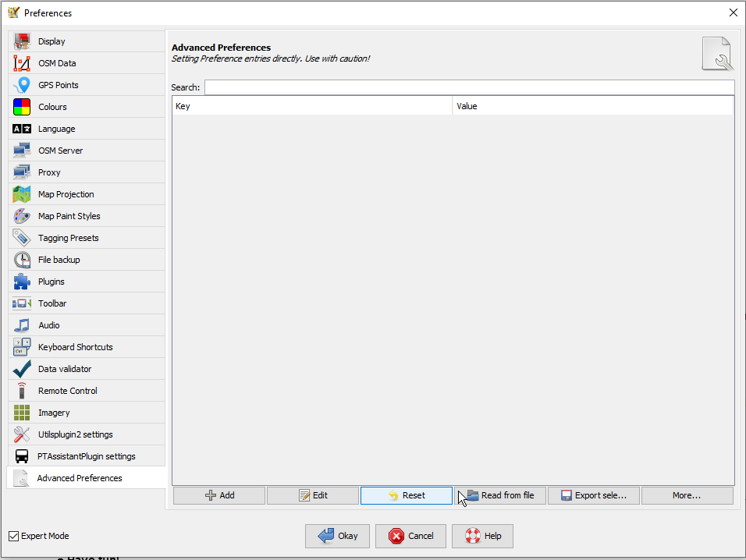Viewport: 746px width, 560px height.
Task: Select the OSM Data icon in sidebar
Action: point(22,63)
